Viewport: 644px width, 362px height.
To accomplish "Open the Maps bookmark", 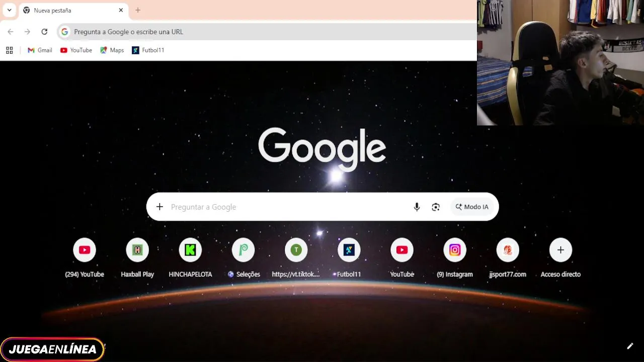I will coord(112,50).
